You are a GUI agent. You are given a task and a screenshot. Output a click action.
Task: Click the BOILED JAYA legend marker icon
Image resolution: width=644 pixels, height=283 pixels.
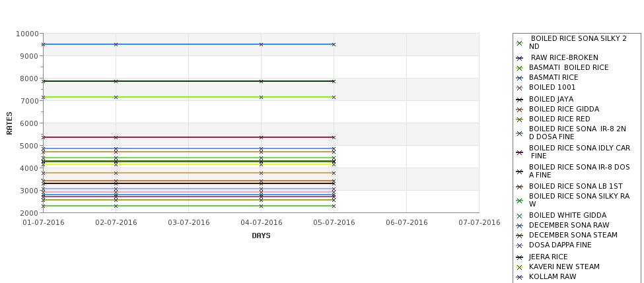coord(519,100)
